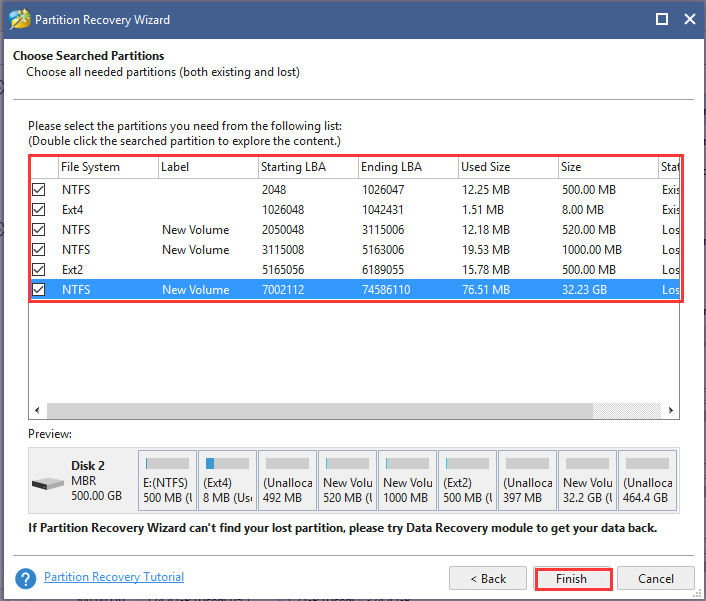Image resolution: width=706 pixels, height=601 pixels.
Task: Sort by Size column header
Action: coord(608,167)
